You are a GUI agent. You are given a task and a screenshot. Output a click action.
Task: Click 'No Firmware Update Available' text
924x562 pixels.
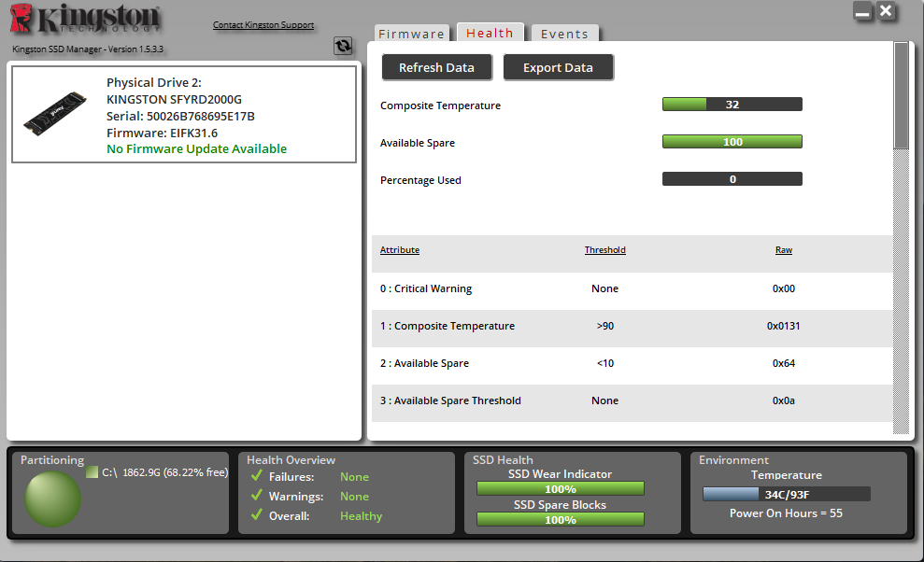pos(197,148)
